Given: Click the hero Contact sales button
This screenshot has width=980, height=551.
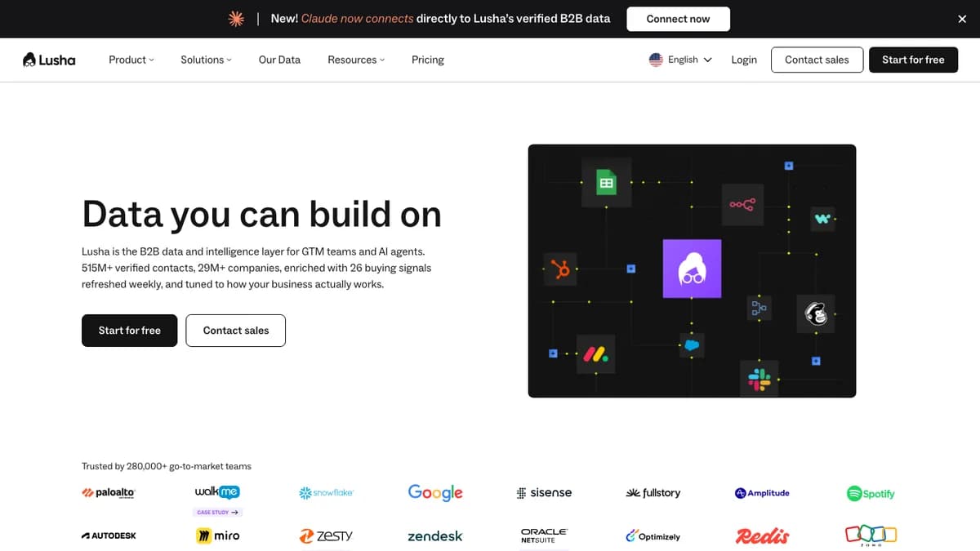Looking at the screenshot, I should click(235, 331).
